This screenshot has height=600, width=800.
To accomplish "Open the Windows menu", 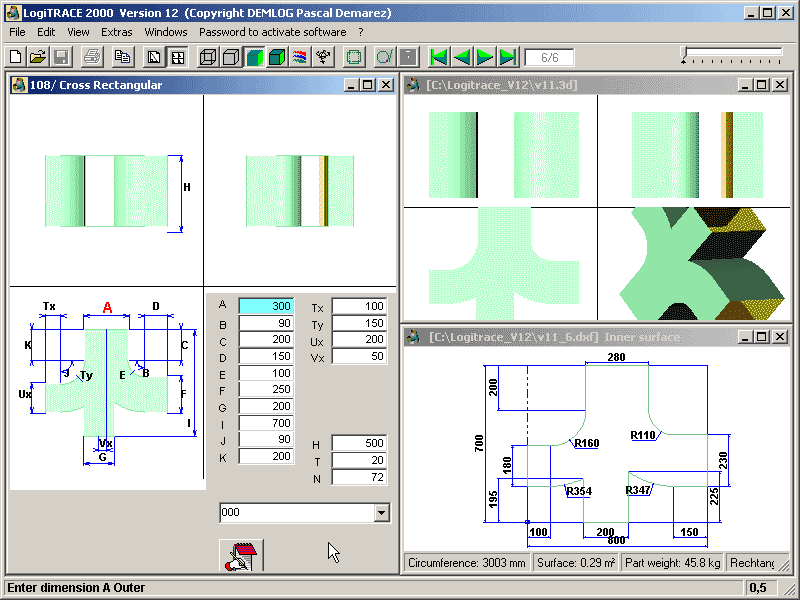I will click(x=166, y=32).
